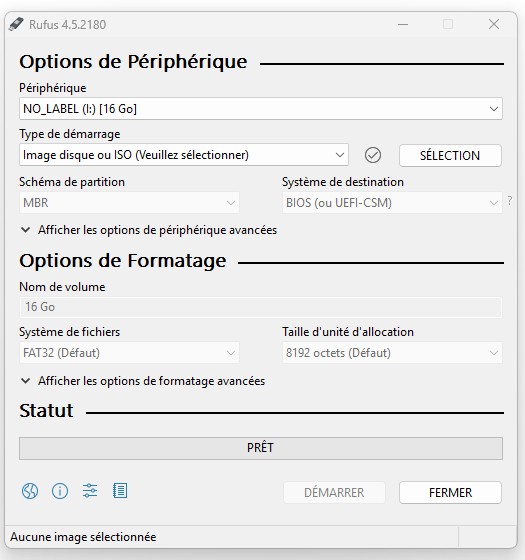The height and width of the screenshot is (560, 525).
Task: Click the SÉLECTION button
Action: coord(450,155)
